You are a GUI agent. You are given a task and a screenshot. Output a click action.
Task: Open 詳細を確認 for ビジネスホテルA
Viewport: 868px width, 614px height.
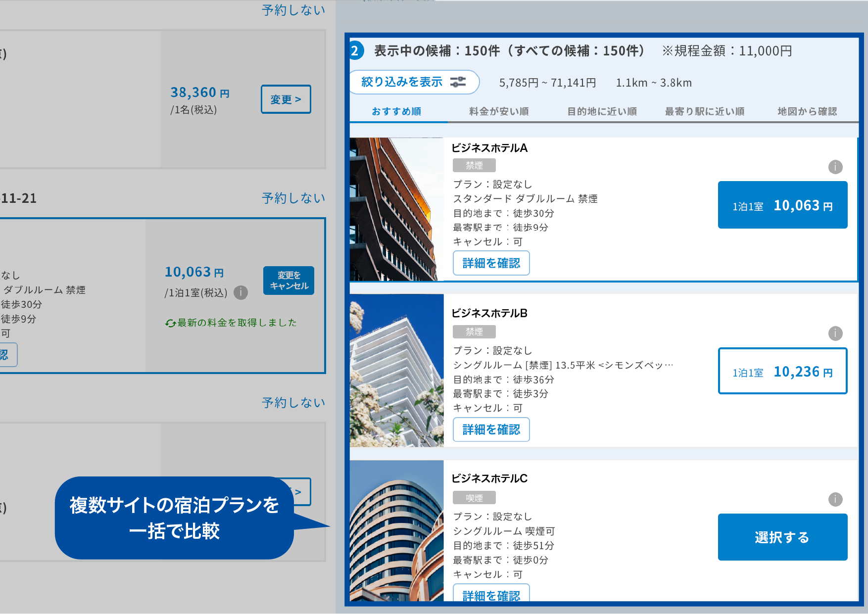(x=491, y=263)
